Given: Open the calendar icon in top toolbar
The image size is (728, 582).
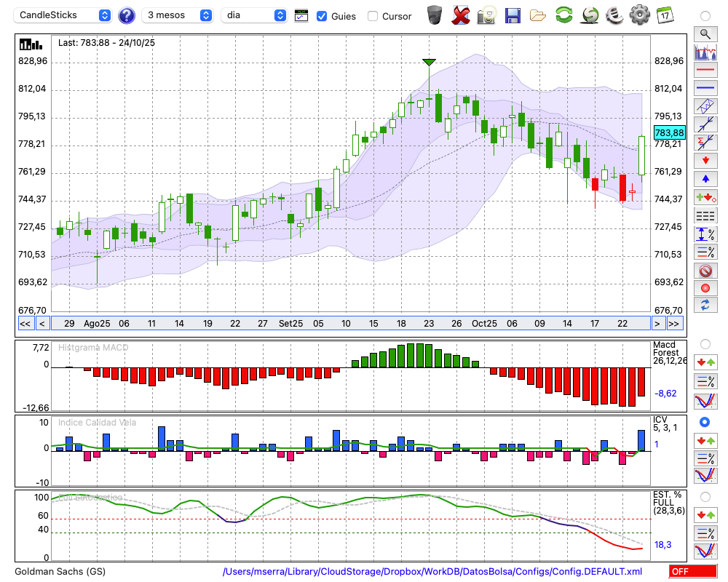Looking at the screenshot, I should 664,15.
